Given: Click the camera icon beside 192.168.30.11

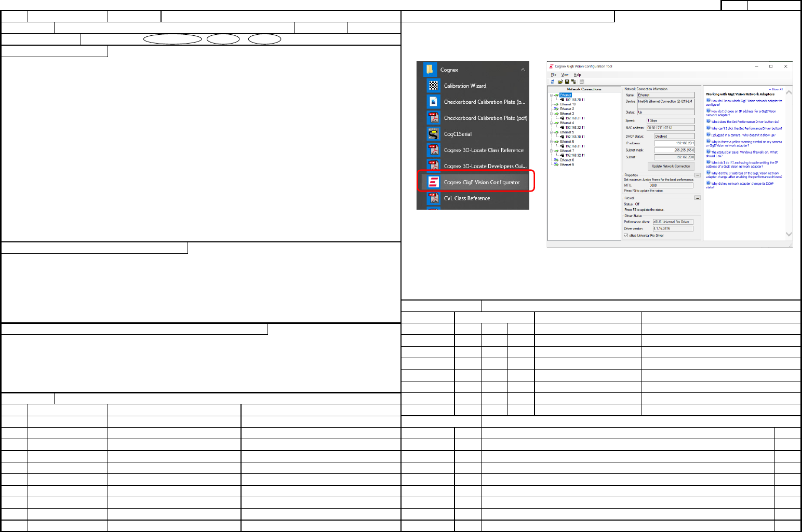Looking at the screenshot, I should tap(562, 137).
